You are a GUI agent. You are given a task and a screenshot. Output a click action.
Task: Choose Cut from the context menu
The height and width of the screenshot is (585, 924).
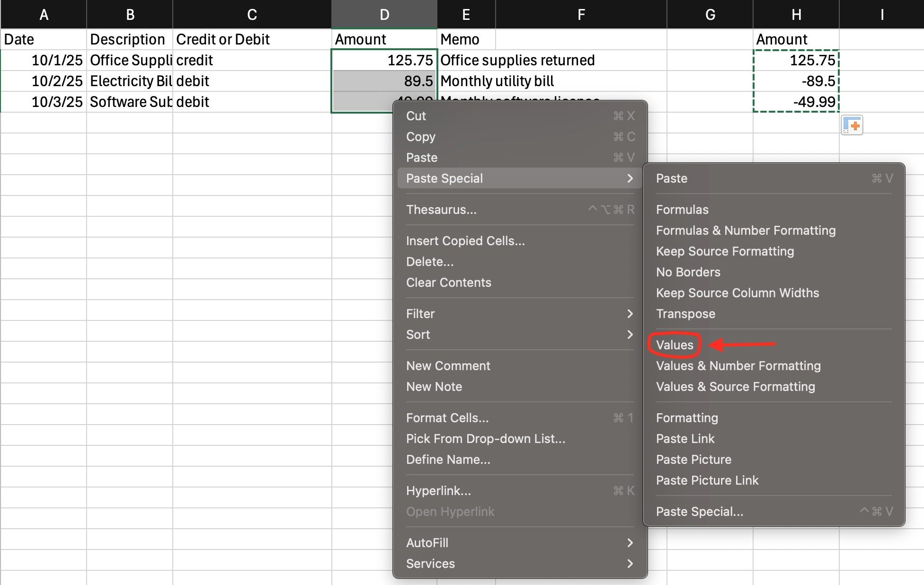tap(520, 116)
